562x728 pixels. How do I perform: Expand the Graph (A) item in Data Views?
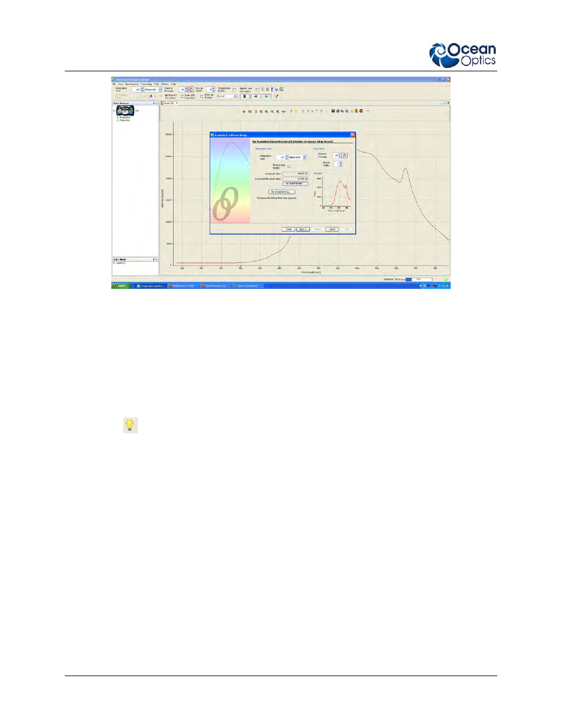114,263
